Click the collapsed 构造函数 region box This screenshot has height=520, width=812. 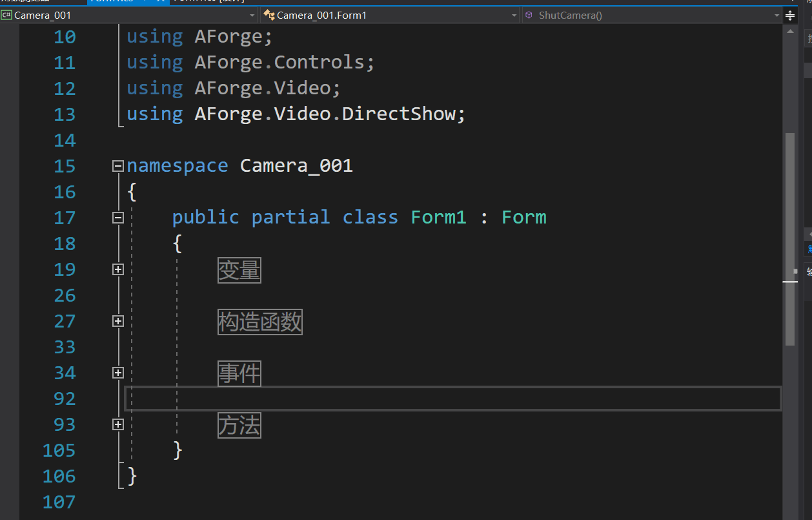coord(260,322)
